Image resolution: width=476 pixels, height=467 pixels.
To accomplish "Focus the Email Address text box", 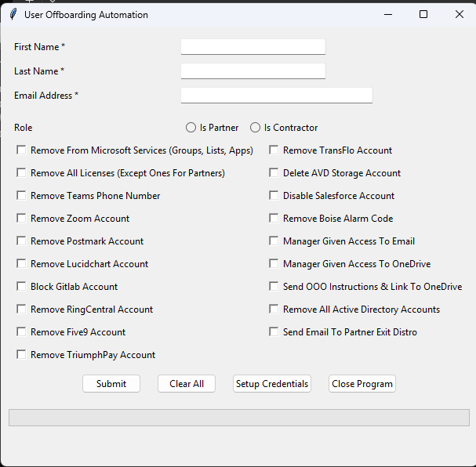I will tap(277, 96).
